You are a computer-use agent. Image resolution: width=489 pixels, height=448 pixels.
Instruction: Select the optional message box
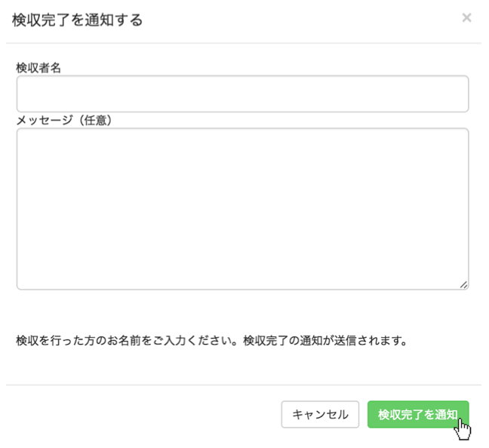[x=243, y=209]
